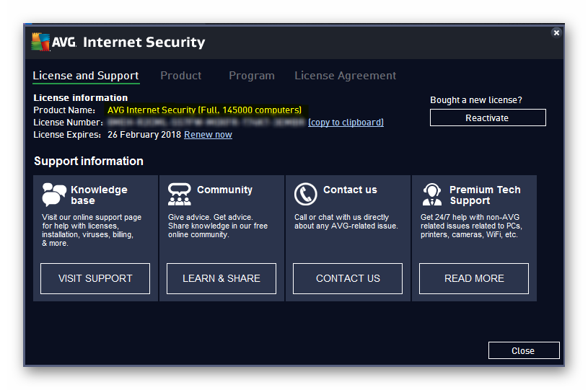Click the CONTACT US button
Viewport: 588px width, 390px height.
coord(348,278)
